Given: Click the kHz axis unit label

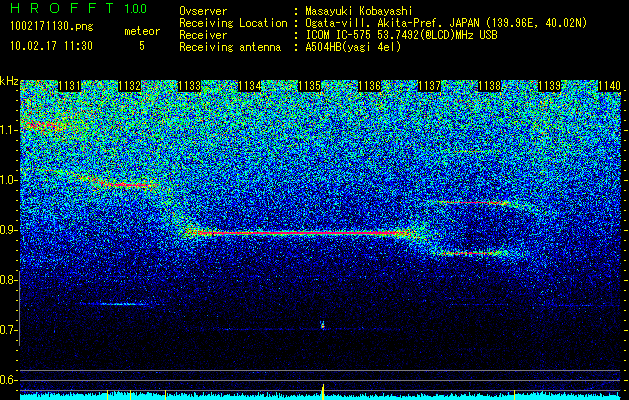Looking at the screenshot, I should (9, 82).
